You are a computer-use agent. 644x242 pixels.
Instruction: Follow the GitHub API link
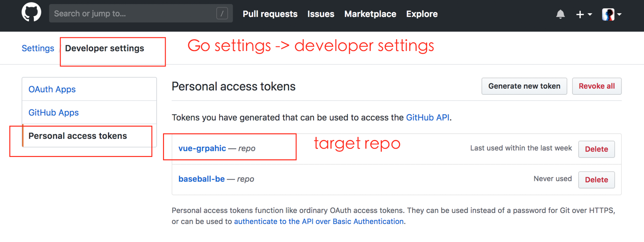pos(427,118)
